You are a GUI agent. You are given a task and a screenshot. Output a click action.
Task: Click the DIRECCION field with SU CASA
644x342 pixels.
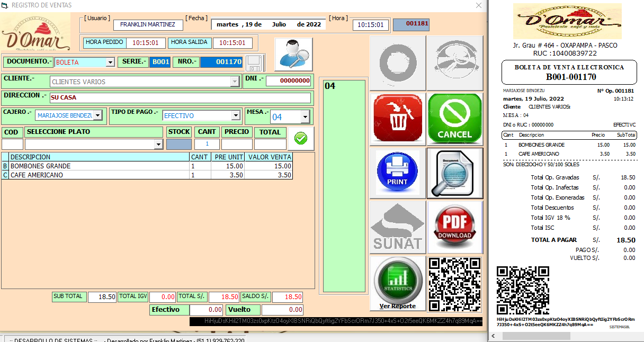pyautogui.click(x=180, y=98)
